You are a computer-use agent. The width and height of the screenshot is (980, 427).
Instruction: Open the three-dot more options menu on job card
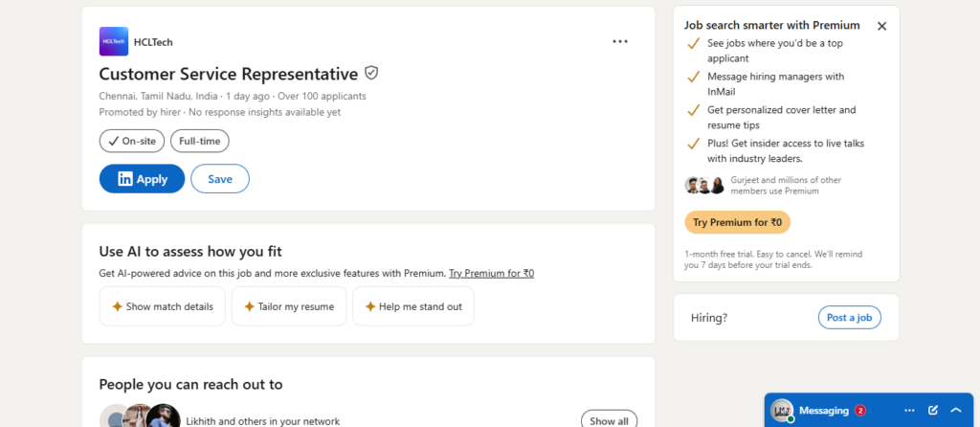pos(620,41)
